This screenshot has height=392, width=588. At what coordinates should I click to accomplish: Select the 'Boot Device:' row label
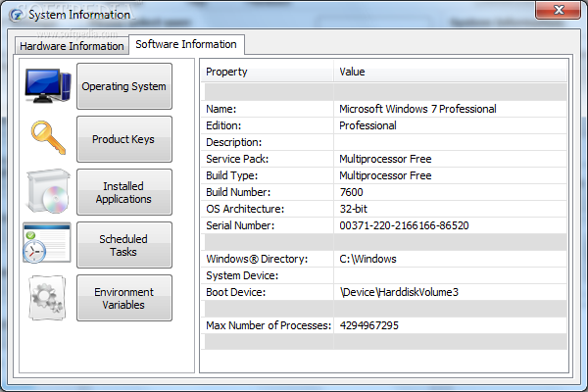coord(236,292)
